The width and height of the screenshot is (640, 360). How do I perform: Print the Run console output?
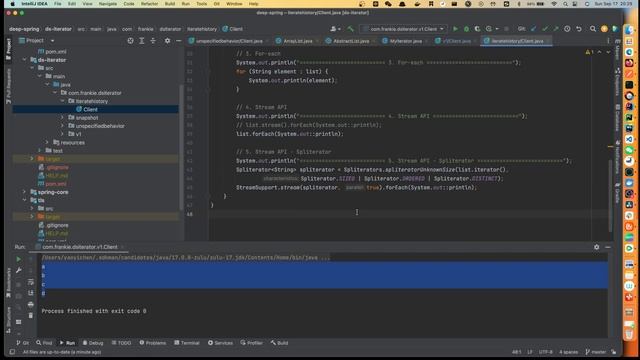coord(31,304)
